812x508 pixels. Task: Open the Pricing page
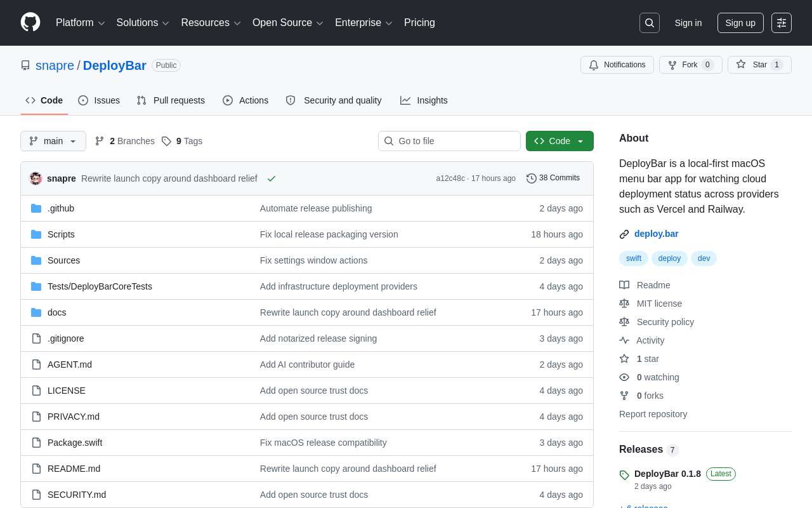[x=419, y=23]
